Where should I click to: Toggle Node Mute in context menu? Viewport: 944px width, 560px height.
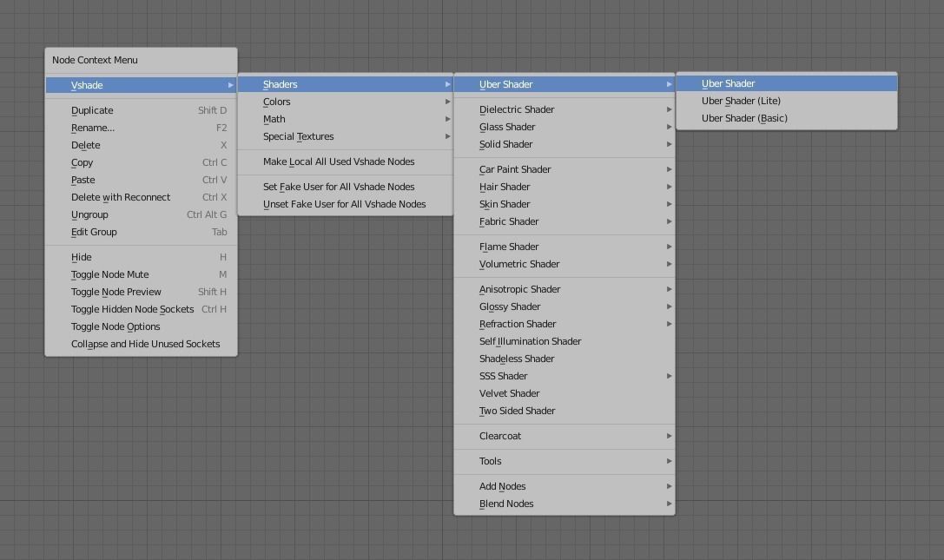(109, 274)
